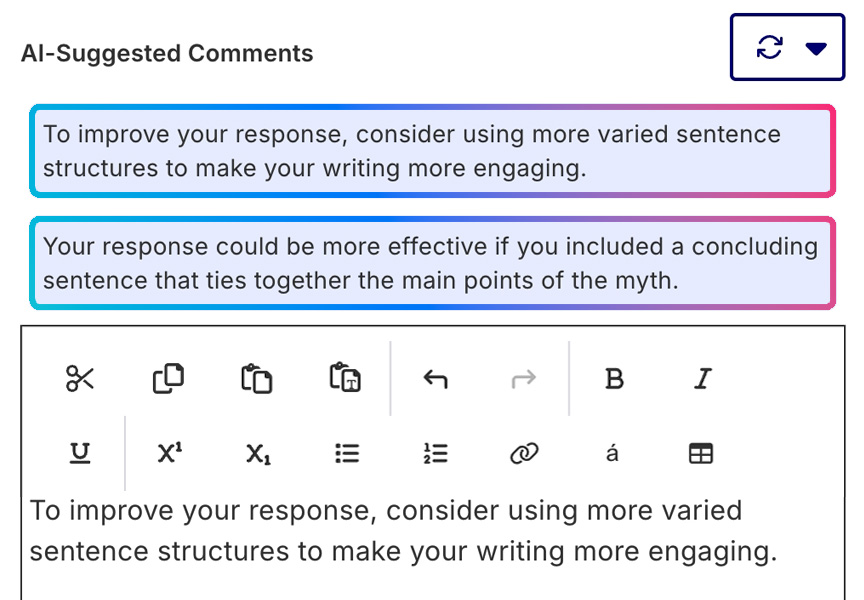Click the Paste as text icon
The width and height of the screenshot is (864, 600).
(345, 379)
